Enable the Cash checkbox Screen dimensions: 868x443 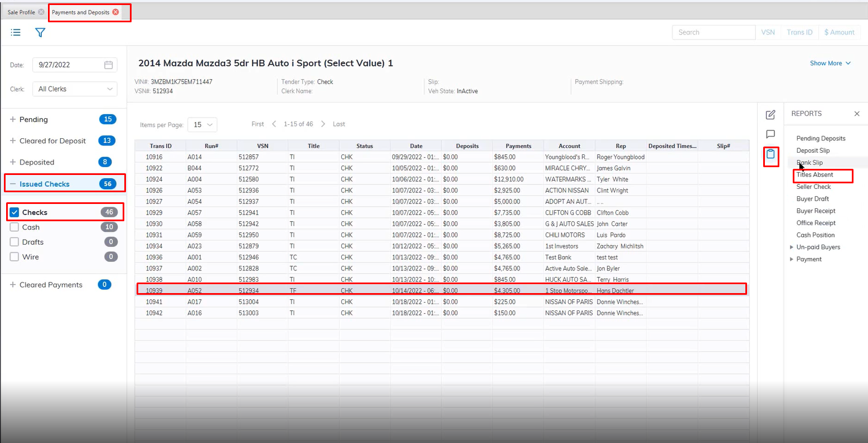click(14, 227)
